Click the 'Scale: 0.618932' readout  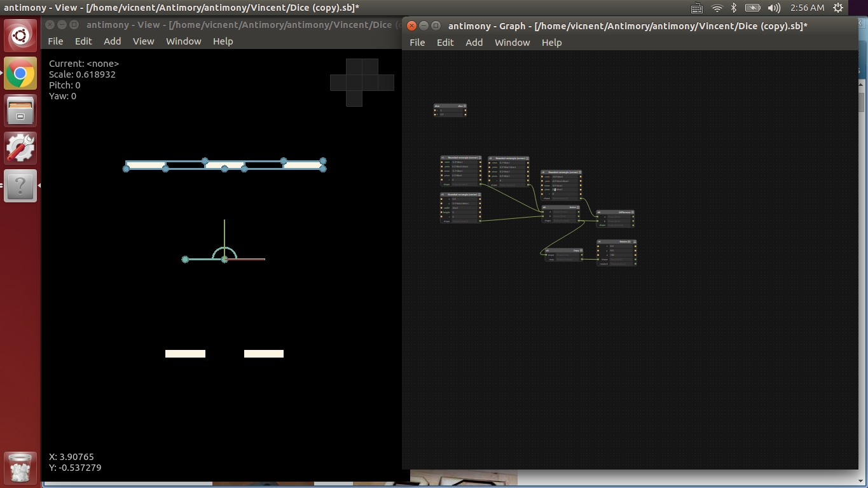point(82,74)
